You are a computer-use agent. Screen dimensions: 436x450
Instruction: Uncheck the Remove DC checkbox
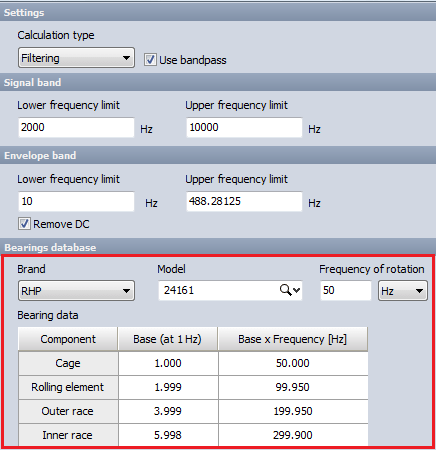point(24,224)
